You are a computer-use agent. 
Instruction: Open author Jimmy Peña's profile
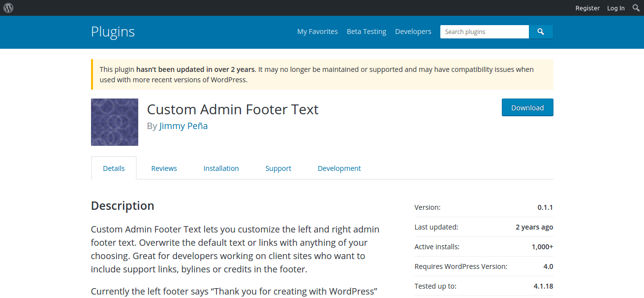pyautogui.click(x=184, y=126)
